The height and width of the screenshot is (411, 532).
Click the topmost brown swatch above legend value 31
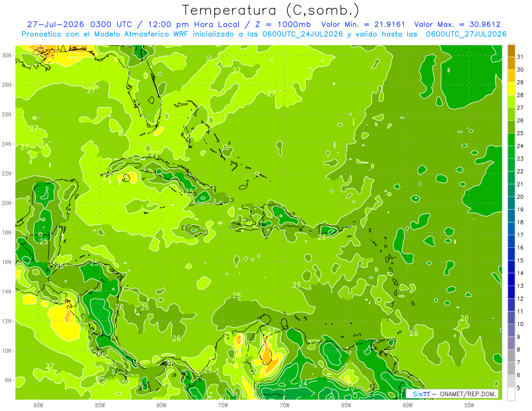coord(511,51)
